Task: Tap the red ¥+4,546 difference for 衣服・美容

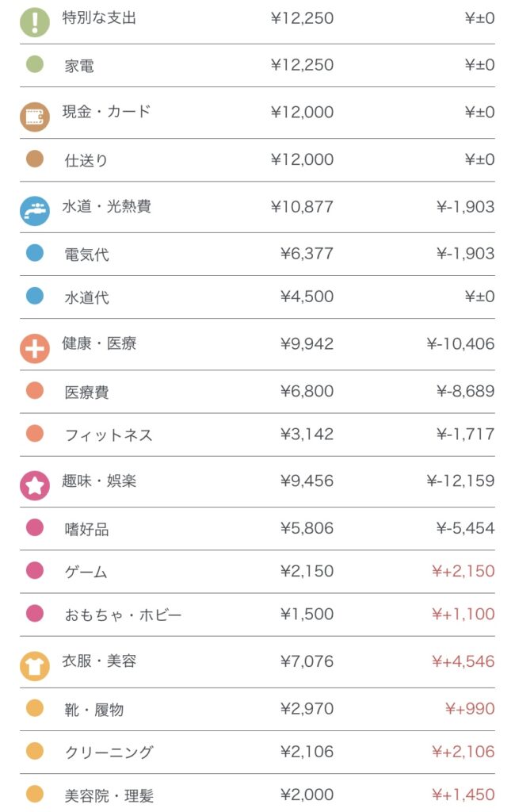Action: click(463, 661)
